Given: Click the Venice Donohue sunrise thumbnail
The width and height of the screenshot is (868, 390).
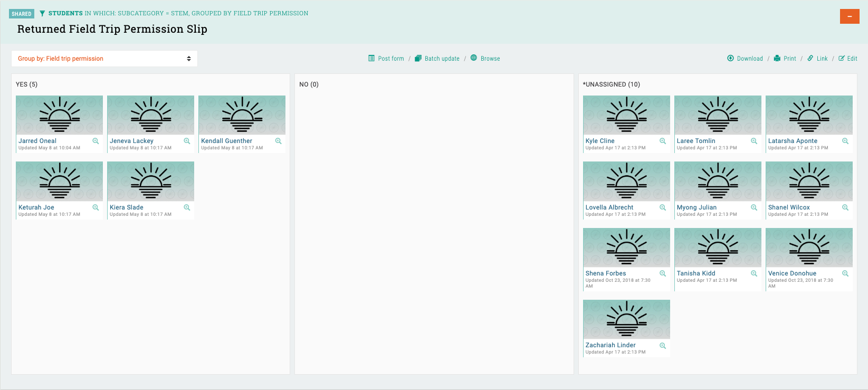Looking at the screenshot, I should 809,248.
